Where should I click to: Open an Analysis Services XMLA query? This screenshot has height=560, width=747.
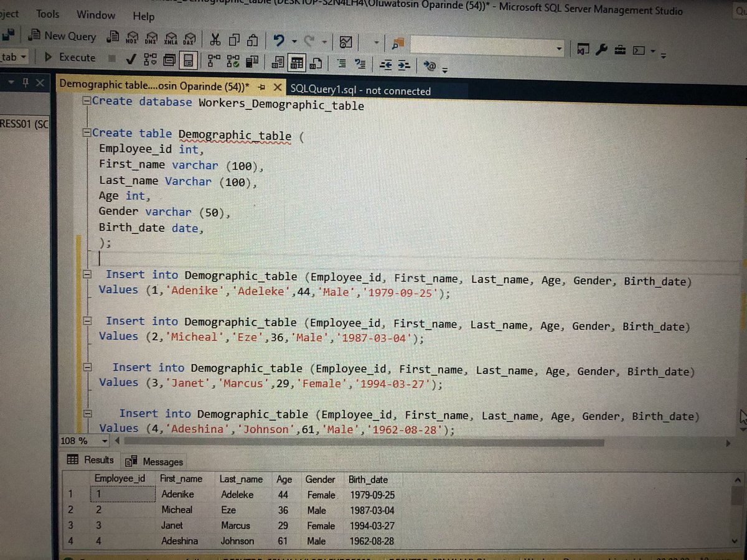[x=170, y=39]
